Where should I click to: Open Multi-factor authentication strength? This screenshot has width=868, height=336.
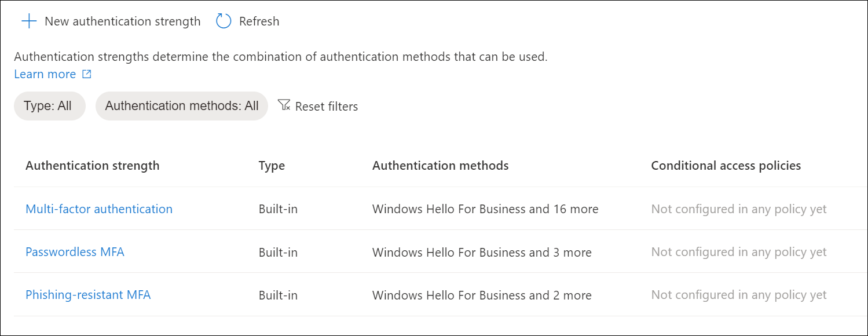pos(99,209)
